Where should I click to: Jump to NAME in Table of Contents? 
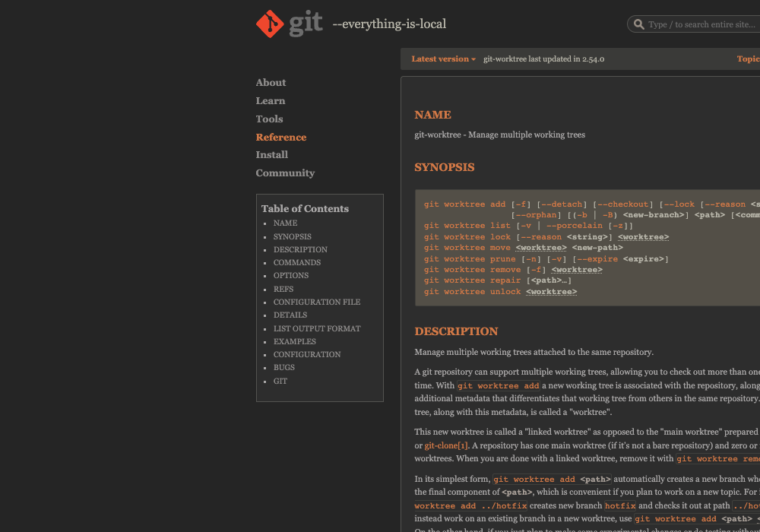285,223
